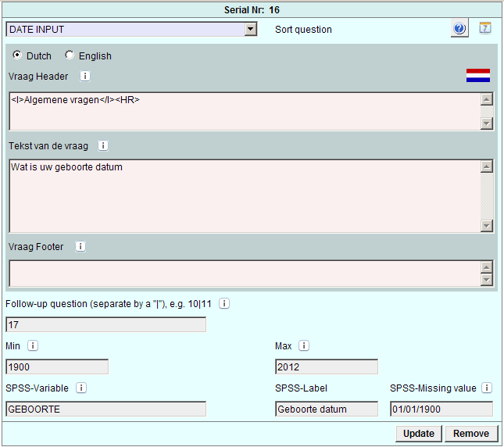Show info for SPSS-Missing value
The width and height of the screenshot is (504, 447).
[x=487, y=388]
